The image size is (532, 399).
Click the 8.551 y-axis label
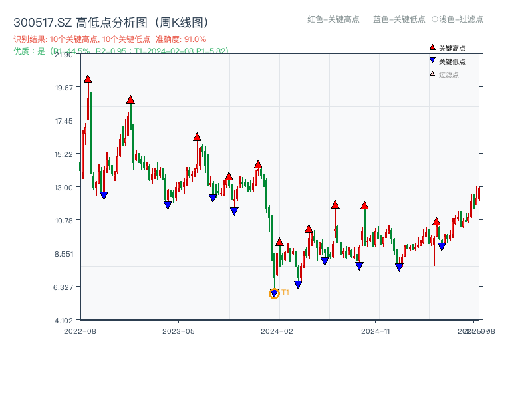[64, 254]
